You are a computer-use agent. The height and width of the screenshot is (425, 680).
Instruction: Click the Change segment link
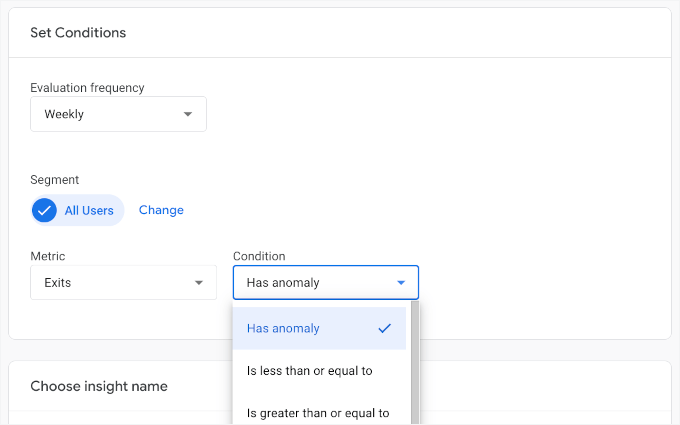point(161,210)
